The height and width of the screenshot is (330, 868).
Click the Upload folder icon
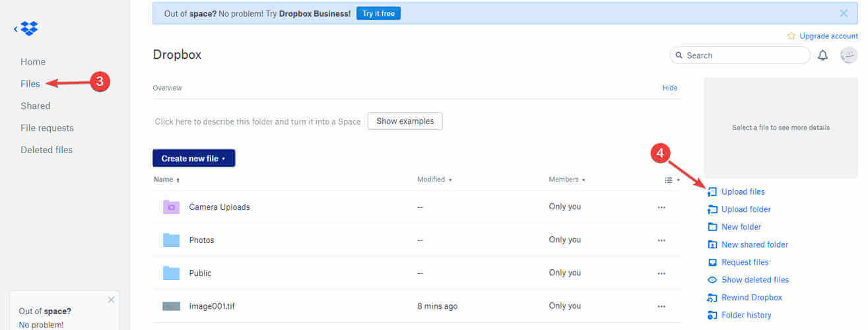712,209
